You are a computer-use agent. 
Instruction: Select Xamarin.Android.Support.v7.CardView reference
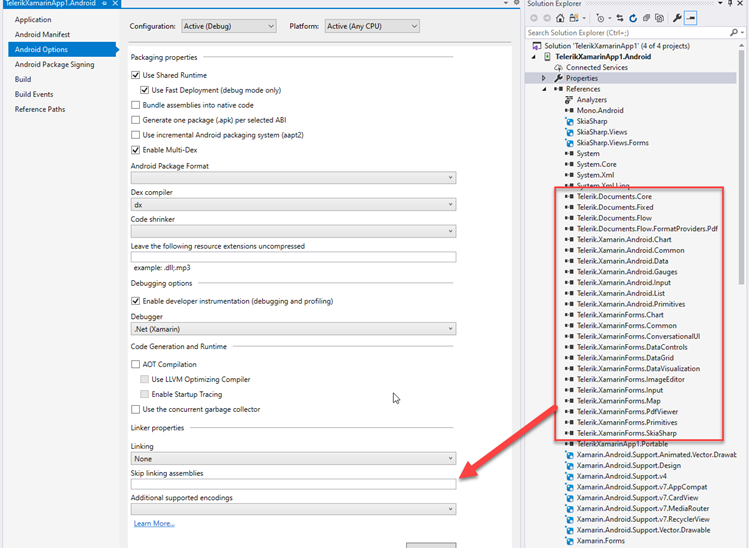pyautogui.click(x=637, y=498)
